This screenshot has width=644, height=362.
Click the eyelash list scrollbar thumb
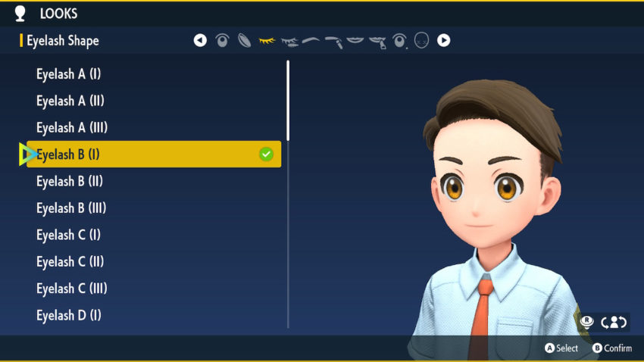pos(288,101)
